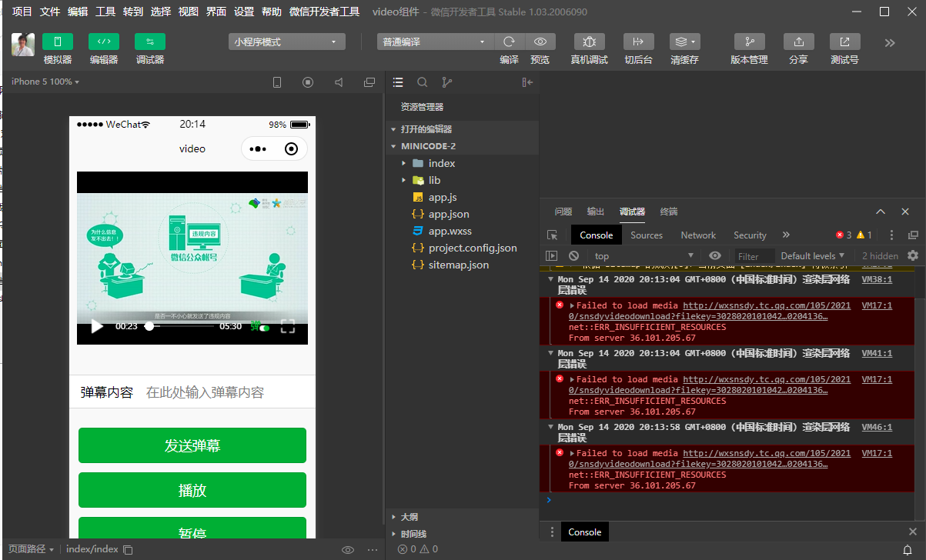
Task: Toggle the editor (编辑器) panel button
Action: pyautogui.click(x=104, y=42)
